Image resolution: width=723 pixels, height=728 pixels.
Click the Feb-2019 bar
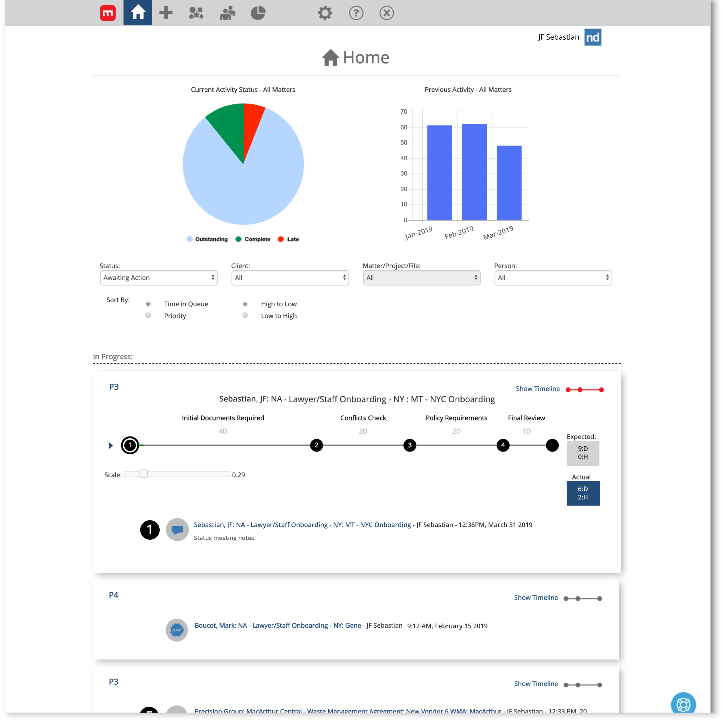pyautogui.click(x=474, y=172)
